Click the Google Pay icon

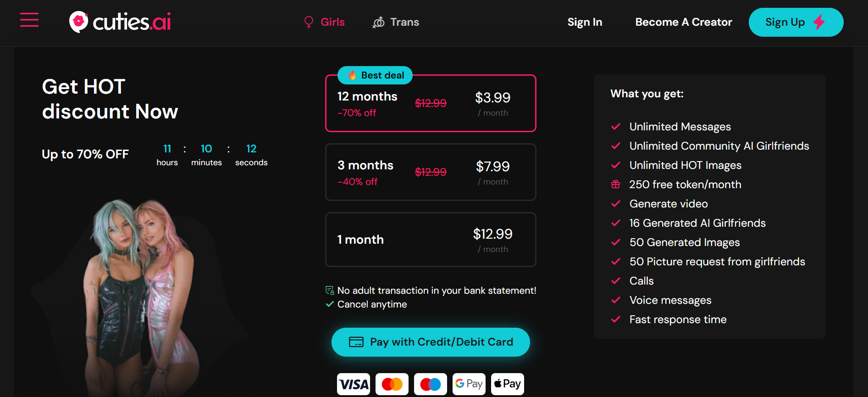click(x=469, y=384)
